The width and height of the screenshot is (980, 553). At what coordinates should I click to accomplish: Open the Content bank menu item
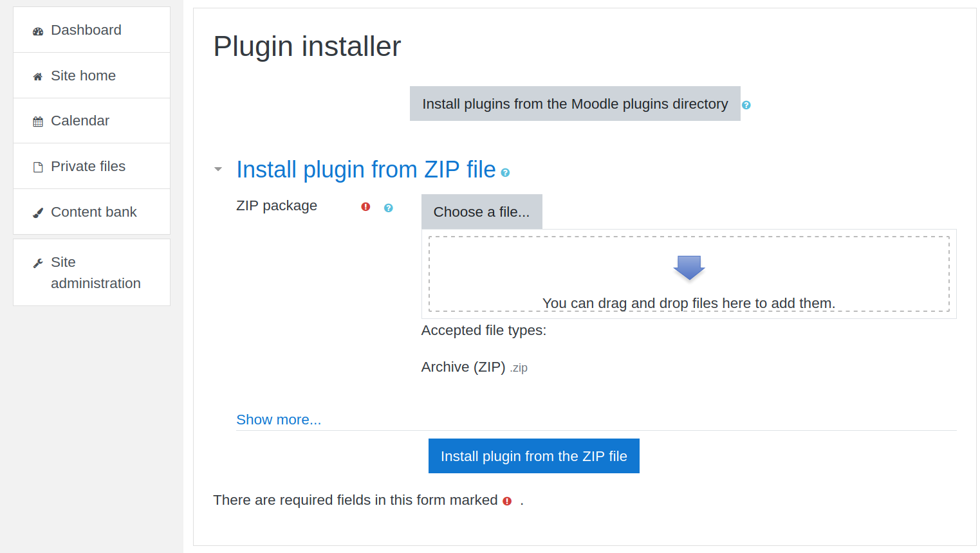click(94, 212)
